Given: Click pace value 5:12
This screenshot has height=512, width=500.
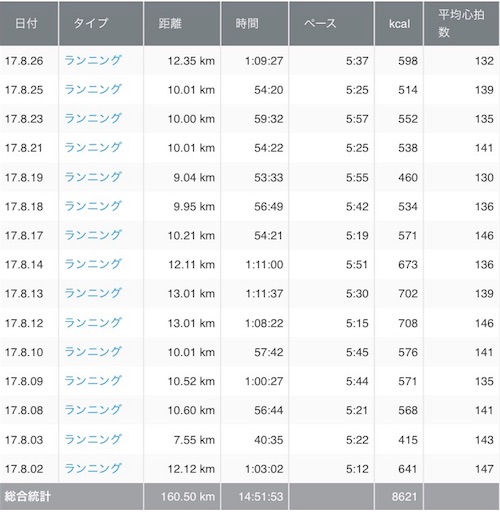Looking at the screenshot, I should pyautogui.click(x=357, y=469).
